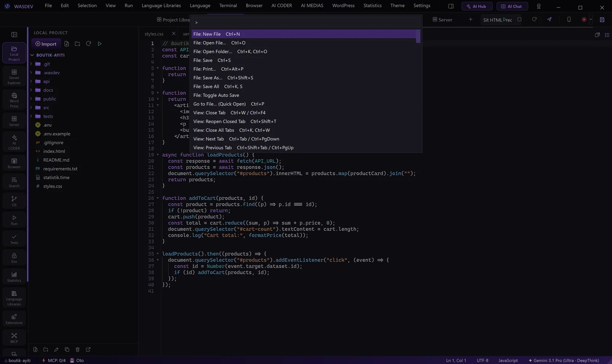Screen dimensions: 612x364
Task: Click the save disk icon in top toolbar
Action: 602,20
